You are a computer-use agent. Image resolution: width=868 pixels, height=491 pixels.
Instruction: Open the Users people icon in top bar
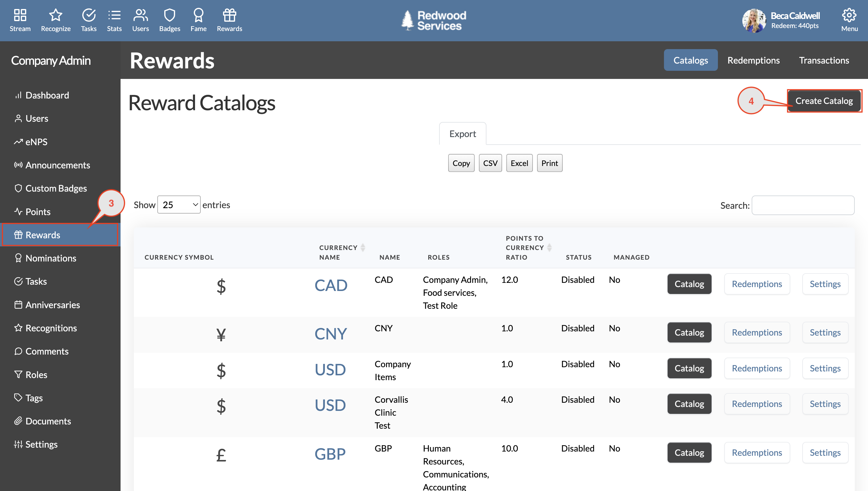tap(140, 15)
